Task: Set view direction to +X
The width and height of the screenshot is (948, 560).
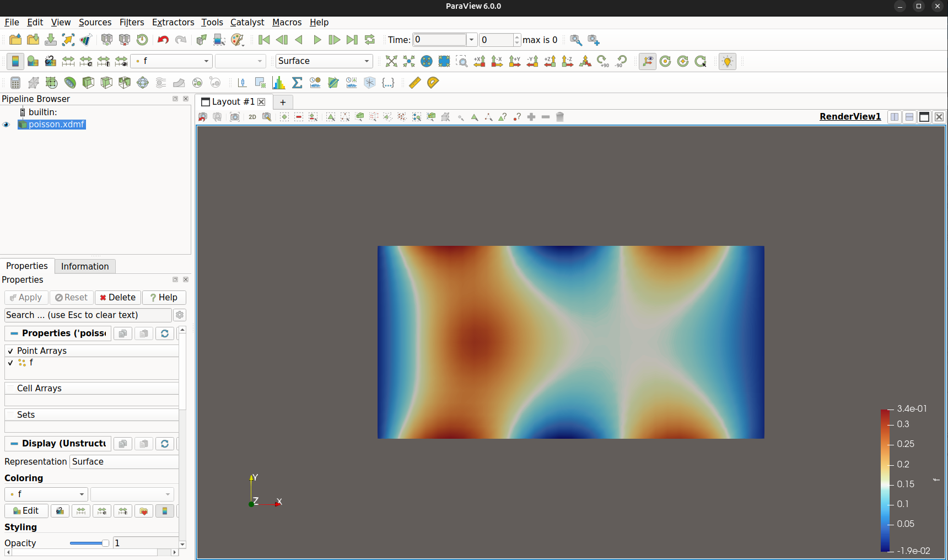Action: click(480, 61)
